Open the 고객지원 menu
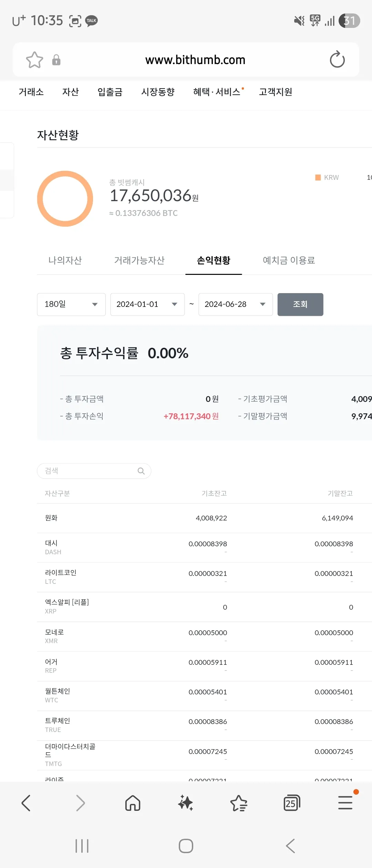The height and width of the screenshot is (868, 372). click(x=276, y=92)
